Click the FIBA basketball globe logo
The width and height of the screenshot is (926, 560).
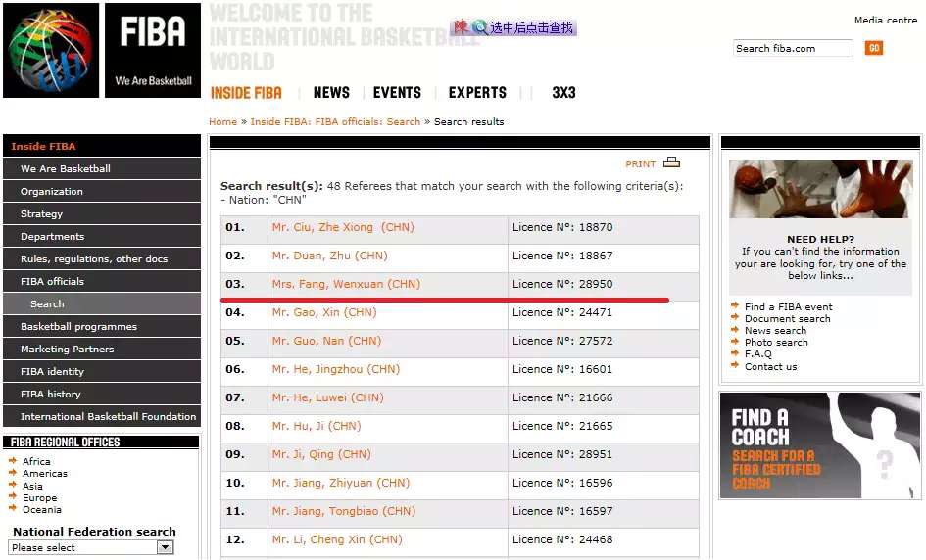click(51, 50)
